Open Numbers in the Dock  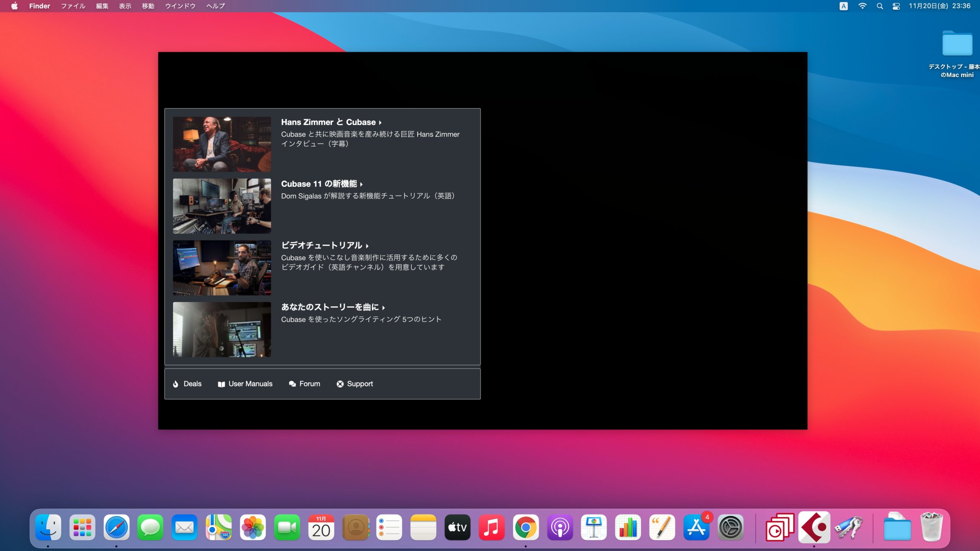628,527
